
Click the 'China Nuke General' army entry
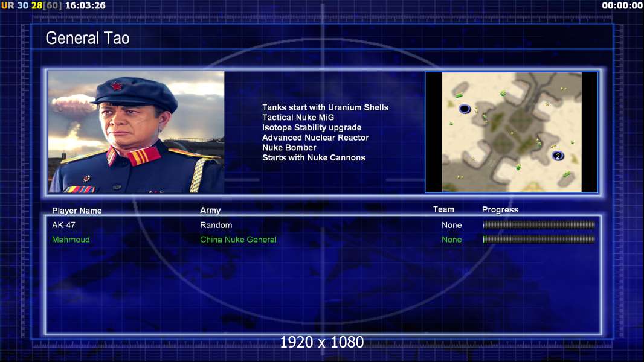[238, 240]
